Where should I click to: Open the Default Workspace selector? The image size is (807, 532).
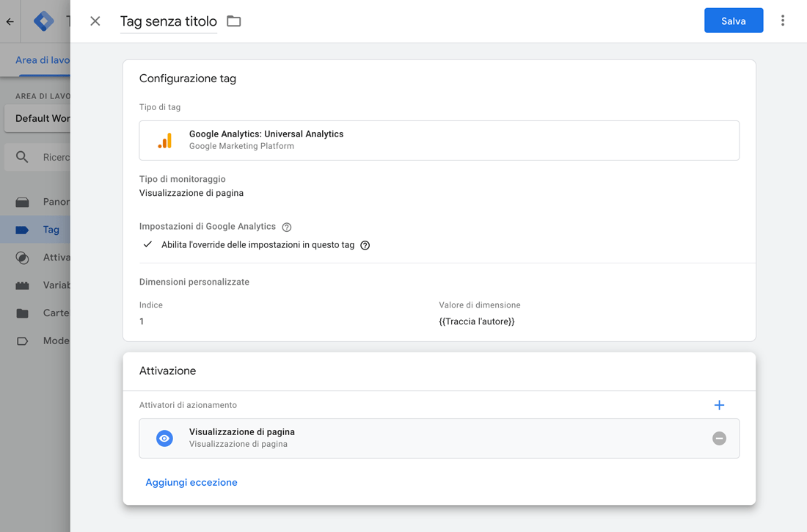[x=37, y=118]
